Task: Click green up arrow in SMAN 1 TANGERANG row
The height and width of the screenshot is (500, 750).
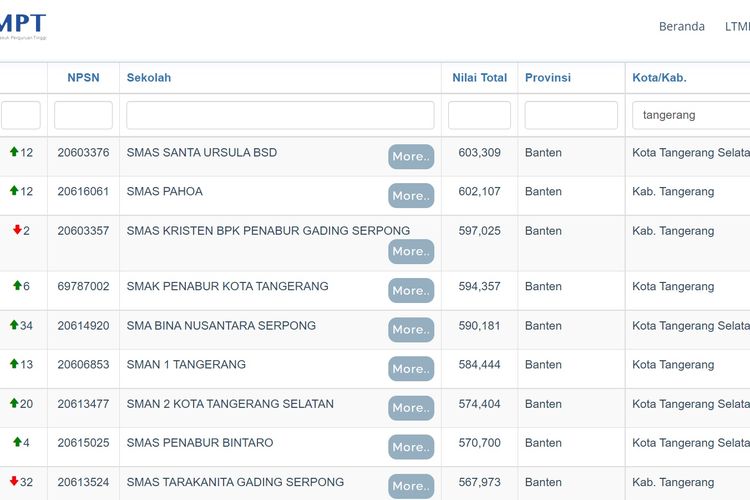Action: pos(14,365)
